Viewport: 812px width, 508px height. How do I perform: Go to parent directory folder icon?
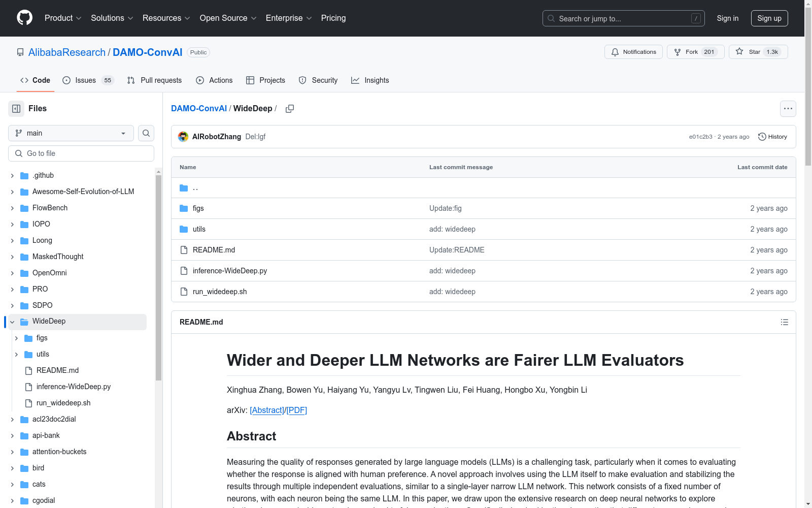(184, 188)
